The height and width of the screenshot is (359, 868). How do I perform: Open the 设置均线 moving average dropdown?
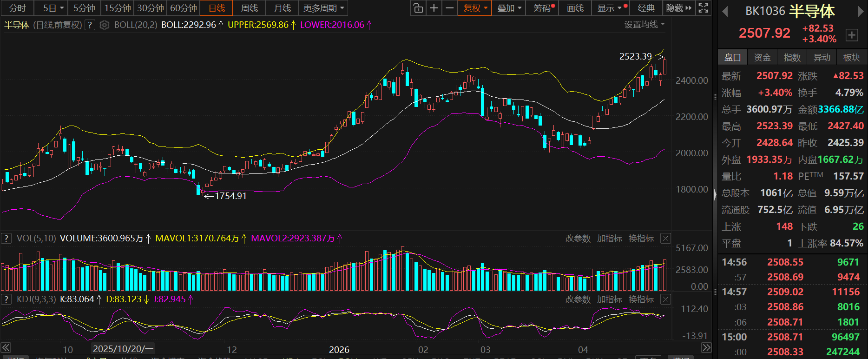coord(644,25)
